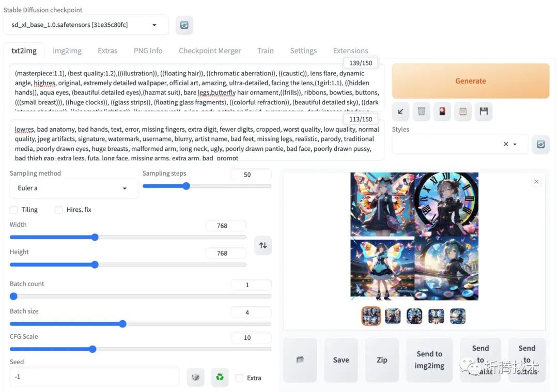The height and width of the screenshot is (392, 558).
Task: Click the red card extra networks icon
Action: 442,112
